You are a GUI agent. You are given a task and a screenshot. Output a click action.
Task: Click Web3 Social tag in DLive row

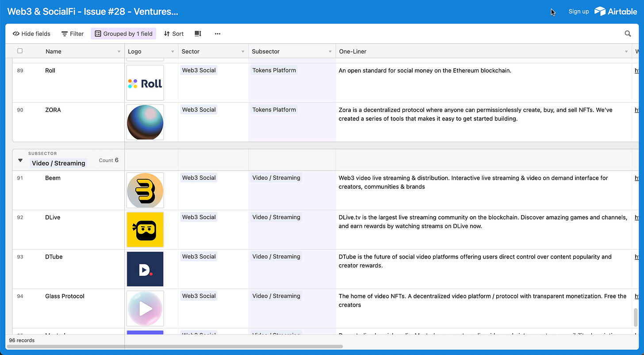(199, 217)
